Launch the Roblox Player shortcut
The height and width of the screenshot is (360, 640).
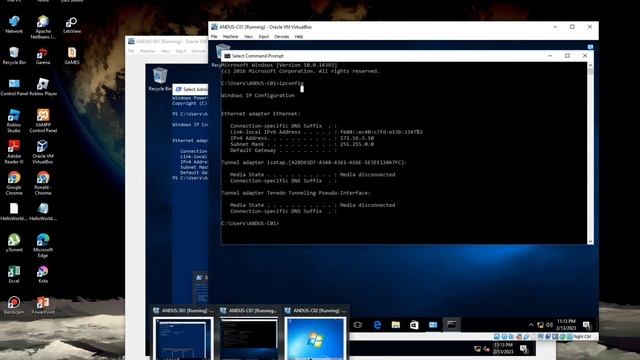coord(43,87)
